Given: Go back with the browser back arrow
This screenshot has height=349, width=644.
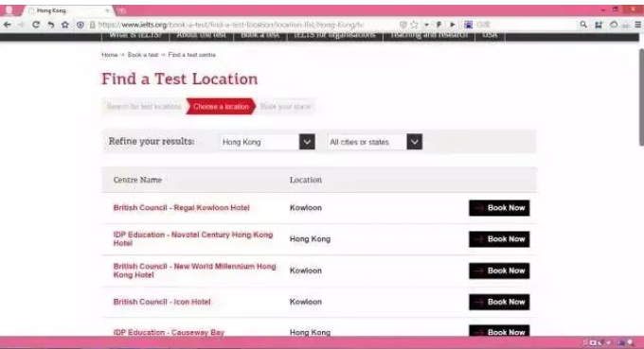Looking at the screenshot, I should point(8,25).
